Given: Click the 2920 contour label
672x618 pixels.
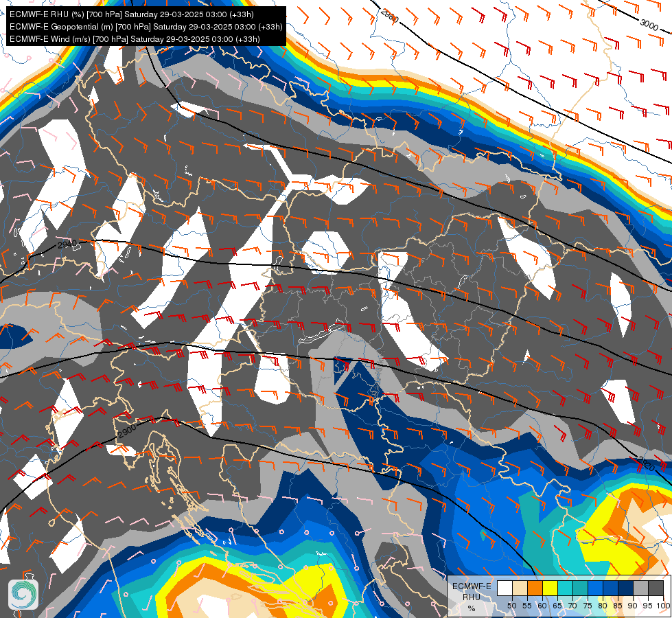Looking at the screenshot, I should click(x=646, y=463).
